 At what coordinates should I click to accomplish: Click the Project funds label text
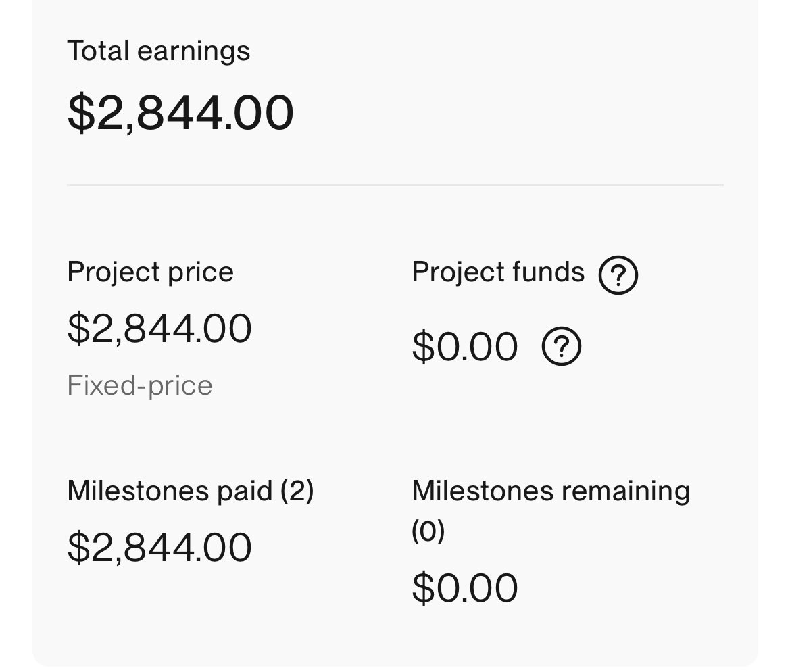point(497,272)
